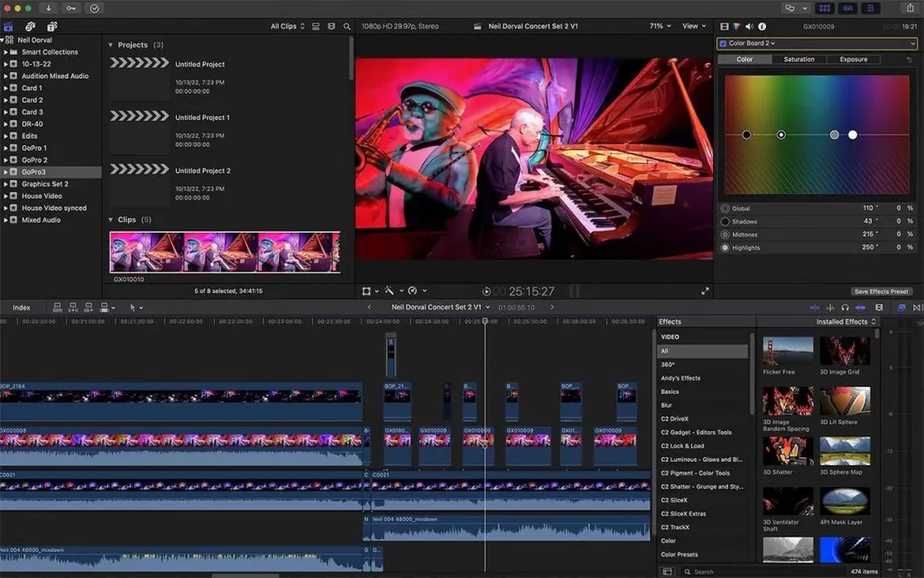The width and height of the screenshot is (924, 578).
Task: Click the black Shadows puck on color board
Action: [746, 134]
